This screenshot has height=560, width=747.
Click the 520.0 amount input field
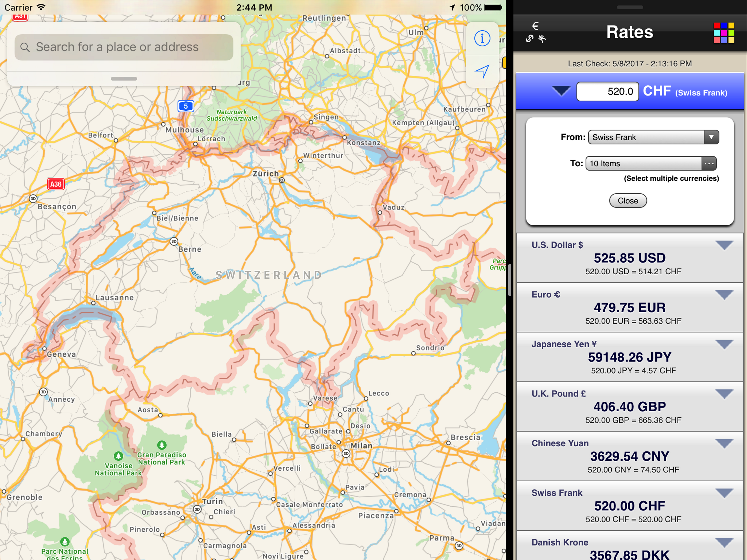pos(607,92)
